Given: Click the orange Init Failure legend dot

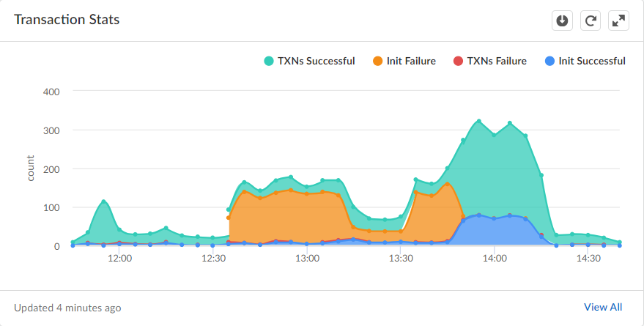Looking at the screenshot, I should 378,61.
